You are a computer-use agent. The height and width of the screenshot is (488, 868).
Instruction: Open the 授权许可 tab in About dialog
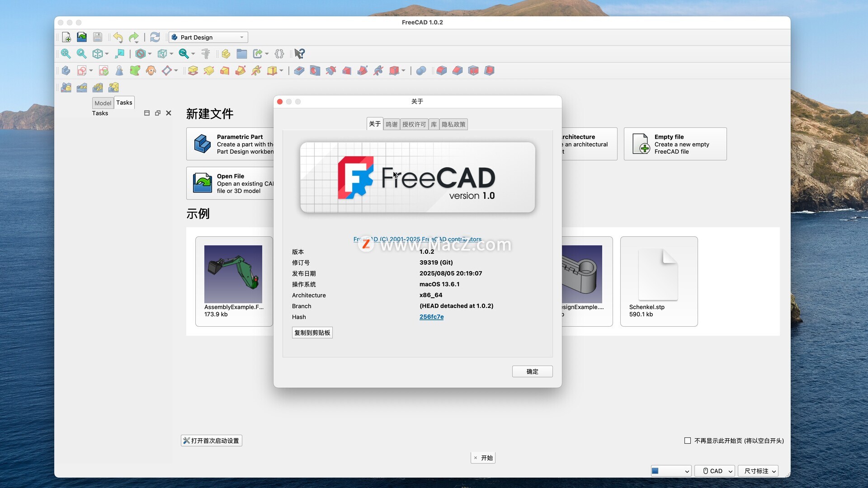tap(414, 124)
